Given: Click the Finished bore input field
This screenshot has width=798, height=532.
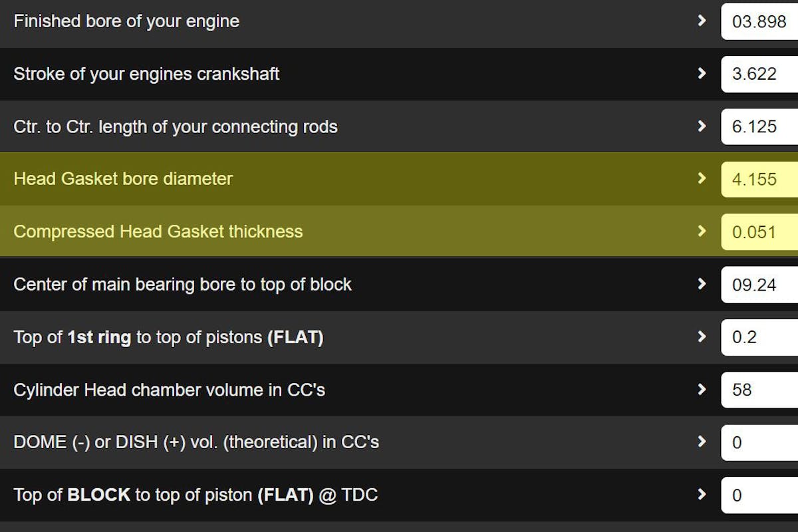Looking at the screenshot, I should tap(759, 21).
